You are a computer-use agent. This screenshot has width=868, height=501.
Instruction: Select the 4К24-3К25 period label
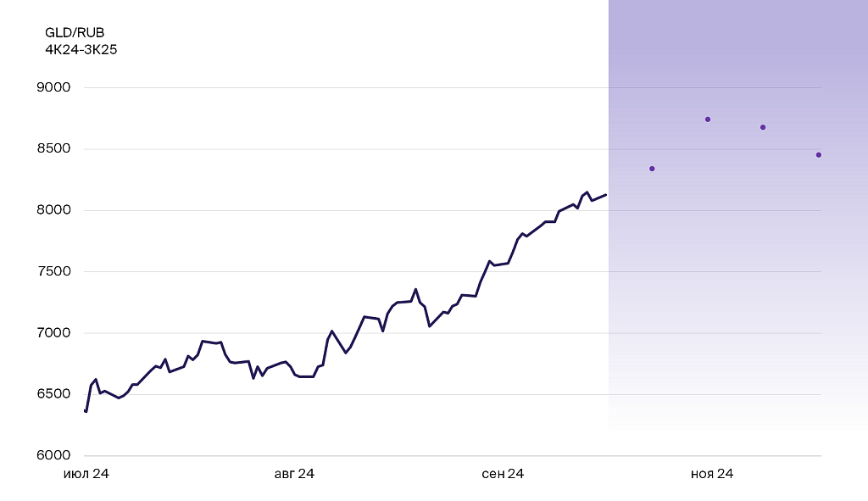[x=81, y=50]
